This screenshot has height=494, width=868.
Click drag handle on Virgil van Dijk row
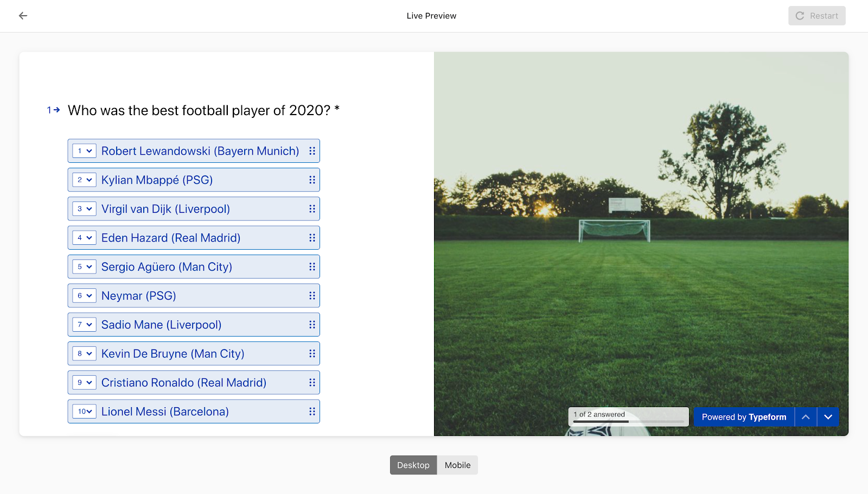click(x=312, y=209)
